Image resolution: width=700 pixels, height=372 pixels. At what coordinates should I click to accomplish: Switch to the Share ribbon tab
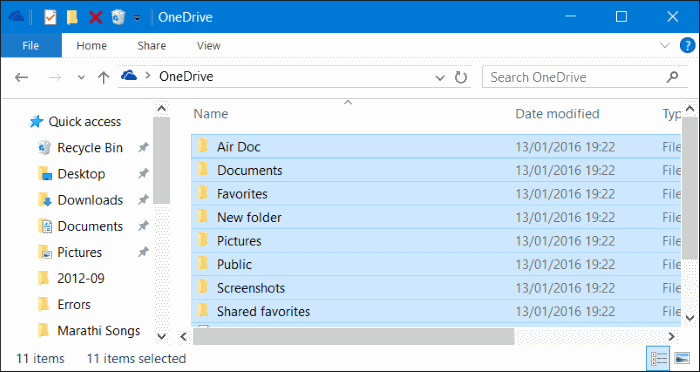point(152,46)
